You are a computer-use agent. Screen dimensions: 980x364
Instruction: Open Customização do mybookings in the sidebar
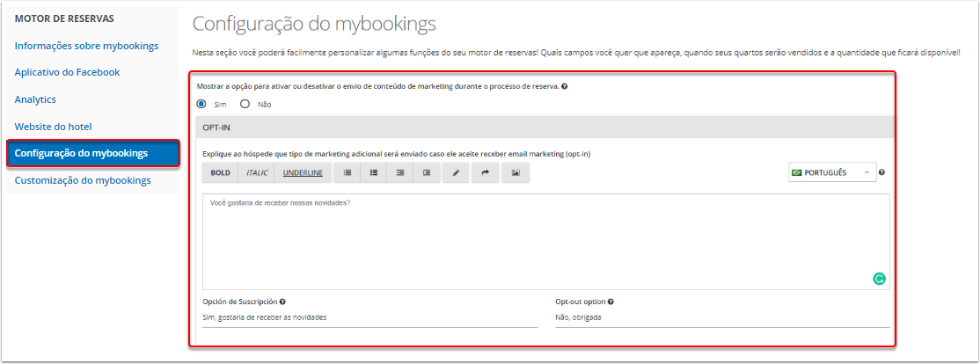click(83, 180)
